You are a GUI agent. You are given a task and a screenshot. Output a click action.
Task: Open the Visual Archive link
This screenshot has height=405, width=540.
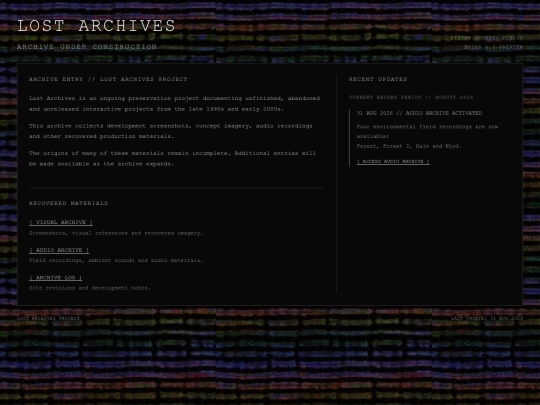(x=61, y=222)
